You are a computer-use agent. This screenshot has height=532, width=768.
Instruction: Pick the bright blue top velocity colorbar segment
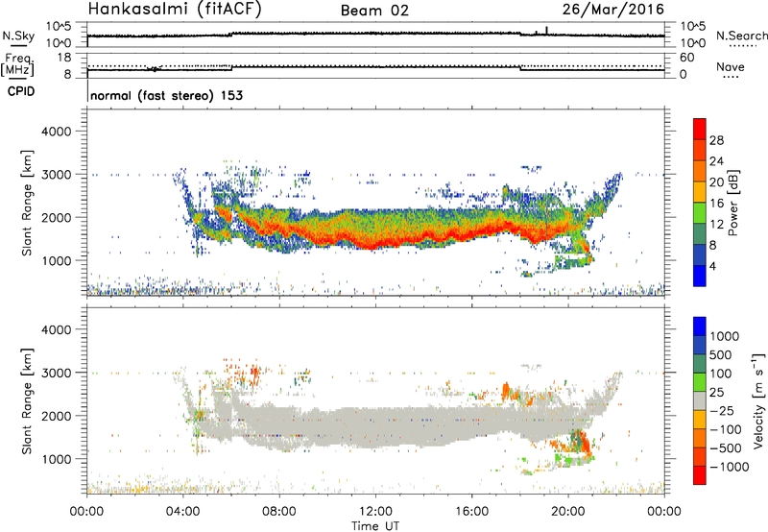coord(700,326)
